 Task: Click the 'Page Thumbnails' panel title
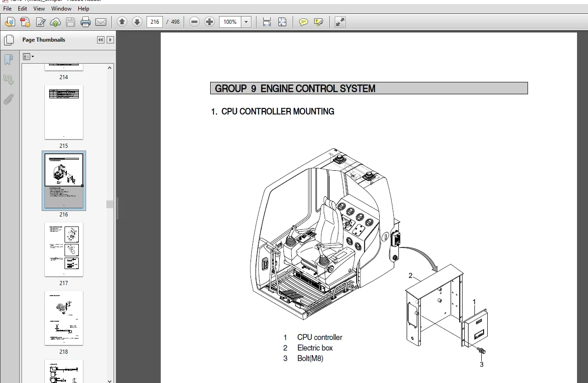(x=44, y=40)
